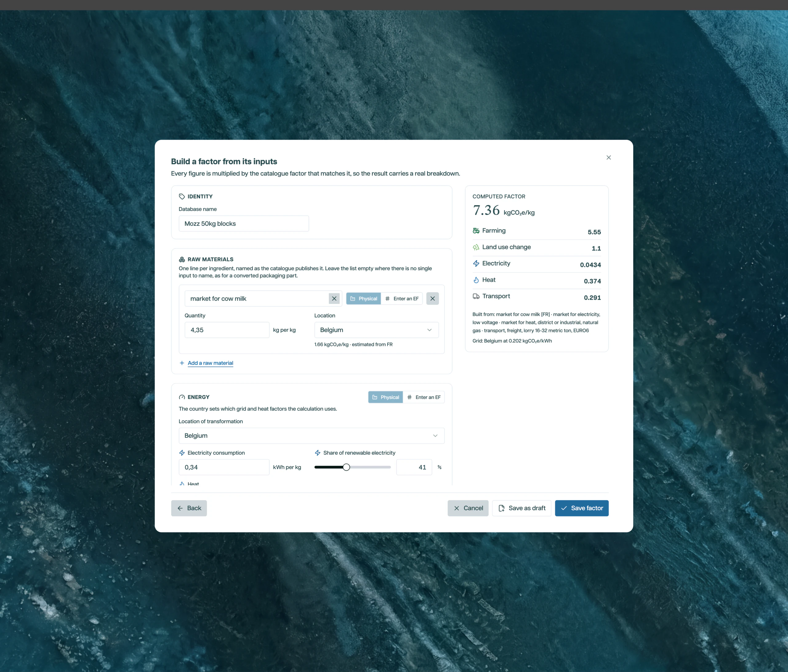Image resolution: width=788 pixels, height=672 pixels.
Task: Click the Database name input field
Action: (x=244, y=223)
